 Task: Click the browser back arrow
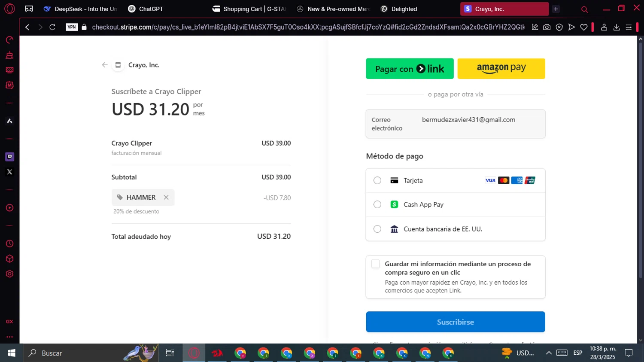tap(27, 27)
